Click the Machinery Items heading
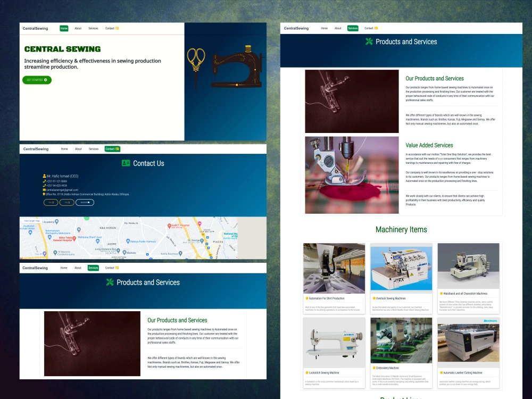Image resolution: width=532 pixels, height=399 pixels. (401, 230)
